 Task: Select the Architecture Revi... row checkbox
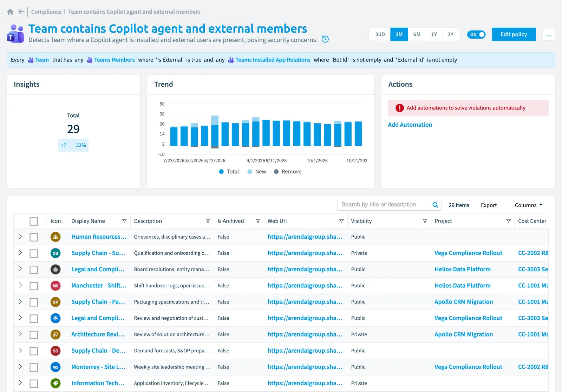[34, 335]
